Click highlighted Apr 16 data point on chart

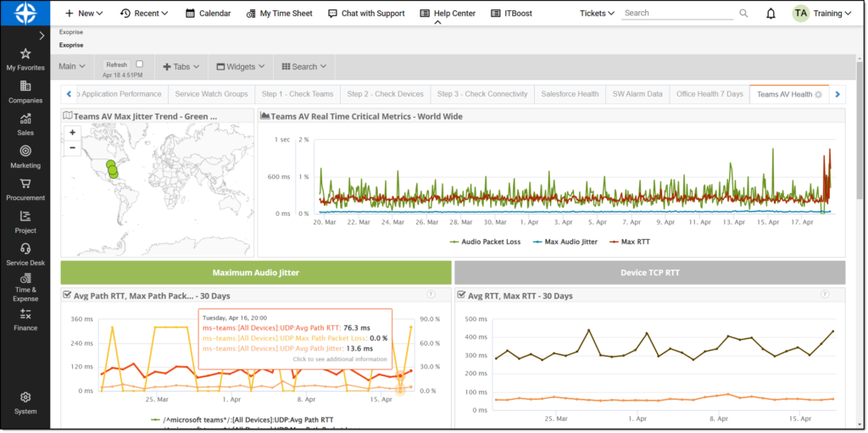[400, 376]
